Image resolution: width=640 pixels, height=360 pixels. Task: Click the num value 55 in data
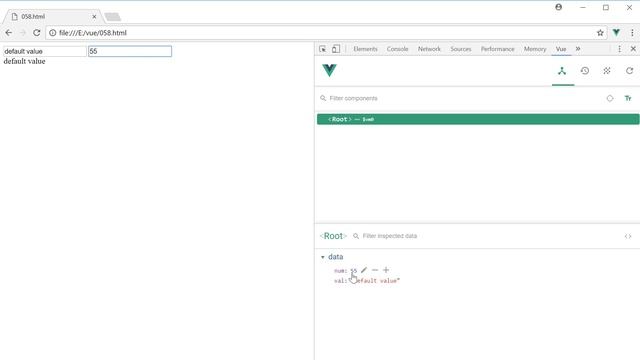[353, 271]
